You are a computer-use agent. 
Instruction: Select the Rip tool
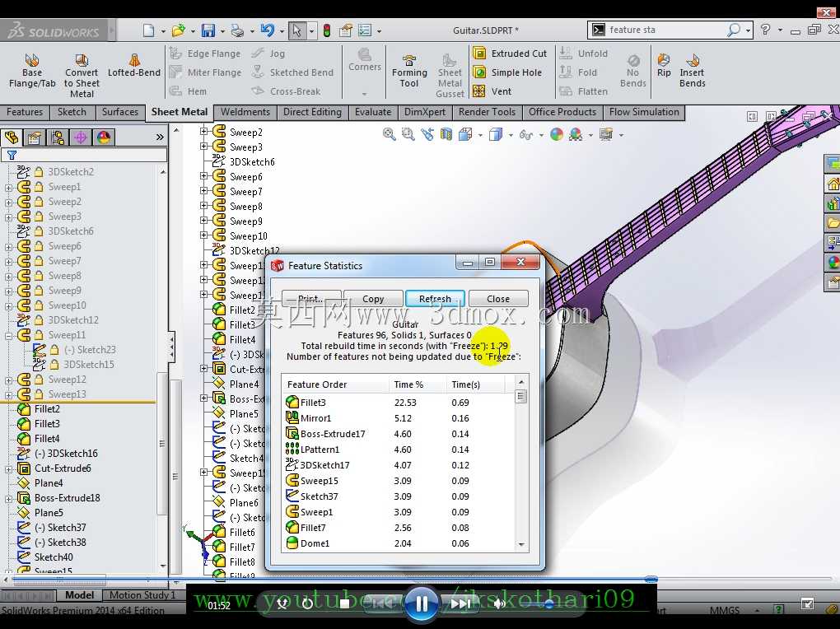[664, 65]
